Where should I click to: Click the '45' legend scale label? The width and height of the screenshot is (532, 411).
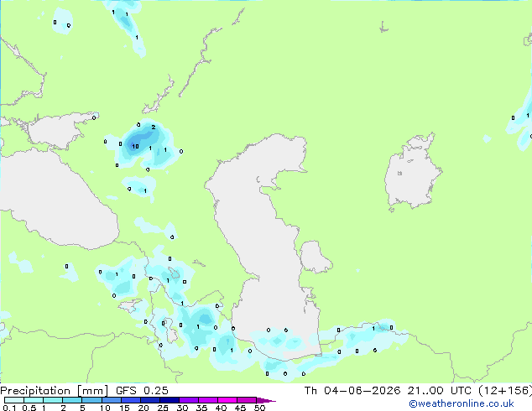pyautogui.click(x=240, y=408)
